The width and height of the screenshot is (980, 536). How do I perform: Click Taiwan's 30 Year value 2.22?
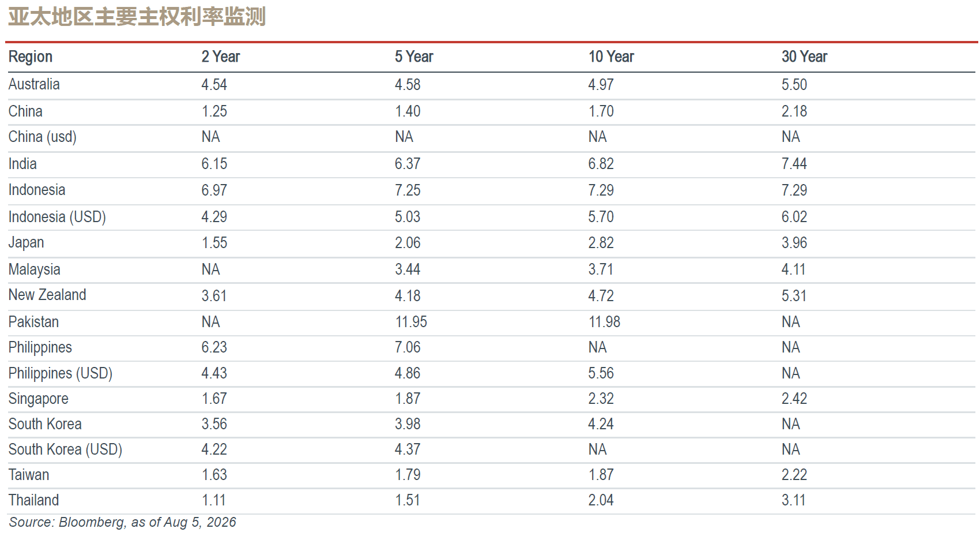(x=794, y=475)
